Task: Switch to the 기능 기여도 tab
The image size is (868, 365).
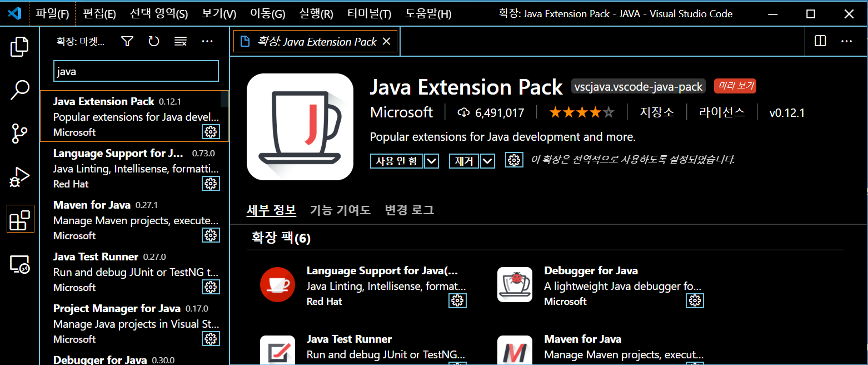Action: [x=340, y=210]
